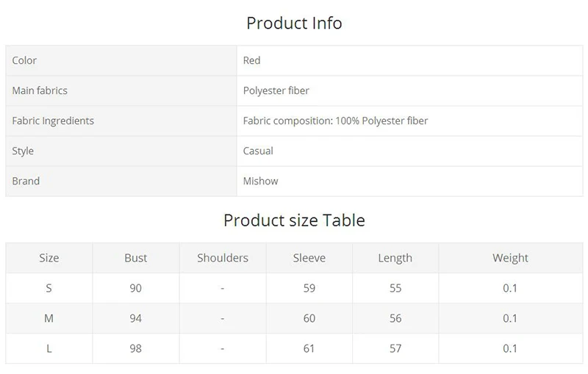
Task: Click the Weight column header
Action: [x=510, y=258]
